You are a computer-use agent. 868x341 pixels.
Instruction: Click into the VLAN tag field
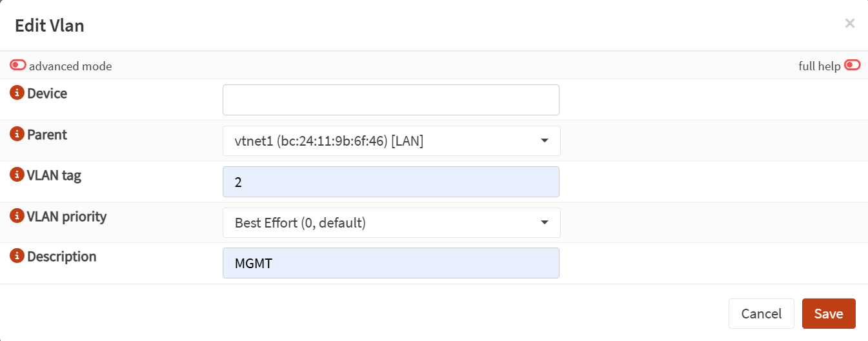coord(391,182)
